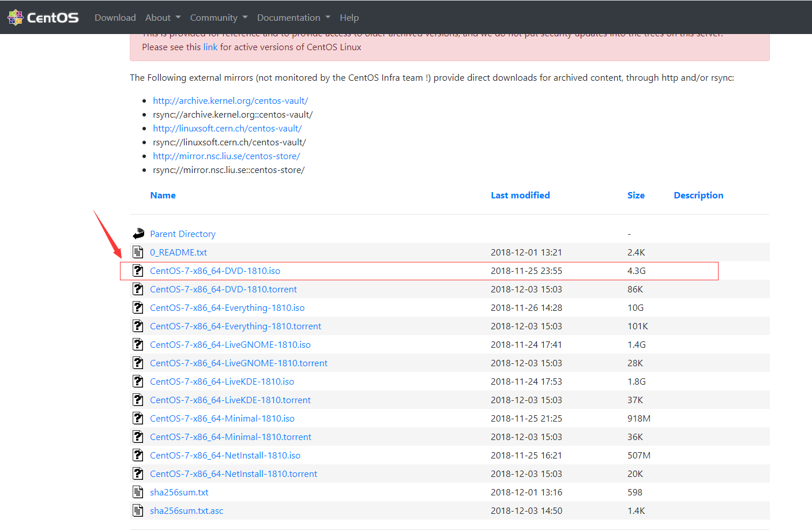Download CentOS-7-x86_64-Everything-1810.torrent
Screen dimensions: 812x530
pos(235,326)
